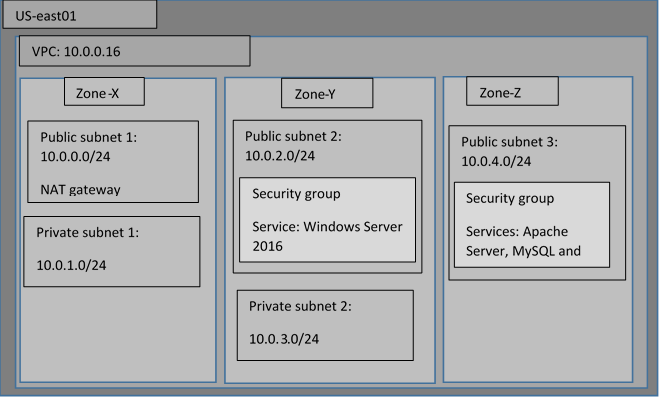Image resolution: width=660 pixels, height=400 pixels.
Task: Click the Security group title in Zone-Z
Action: click(510, 198)
